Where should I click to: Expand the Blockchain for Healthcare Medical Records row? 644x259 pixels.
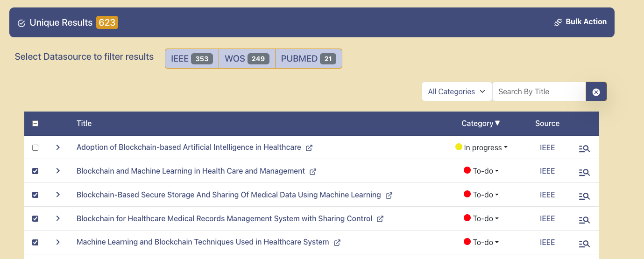(x=58, y=219)
